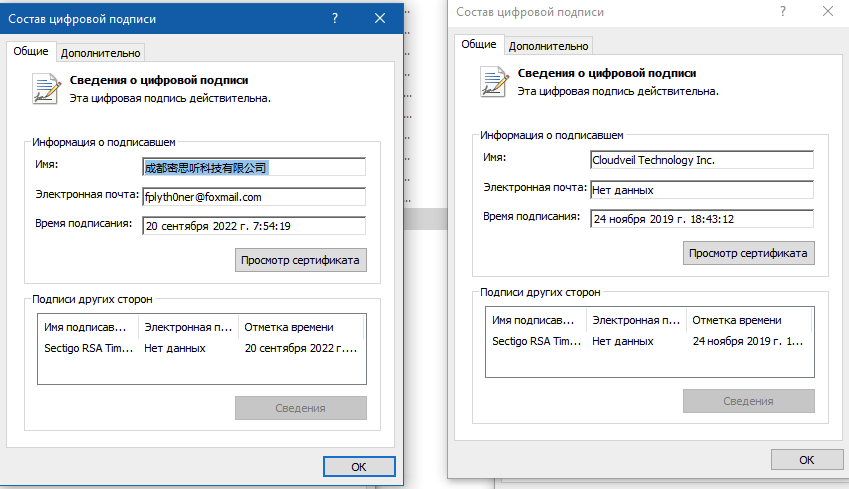
Task: Click the 24 ноября 2019 signing time field
Action: click(702, 219)
